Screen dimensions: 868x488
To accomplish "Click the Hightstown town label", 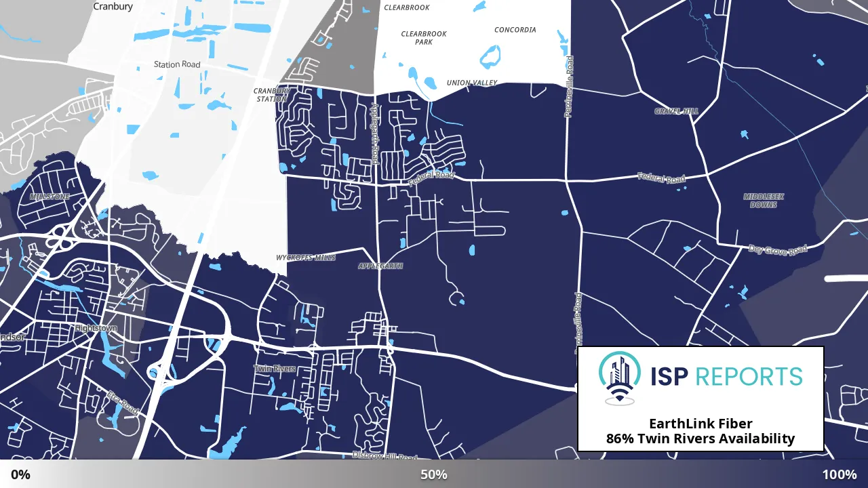I will 96,328.
